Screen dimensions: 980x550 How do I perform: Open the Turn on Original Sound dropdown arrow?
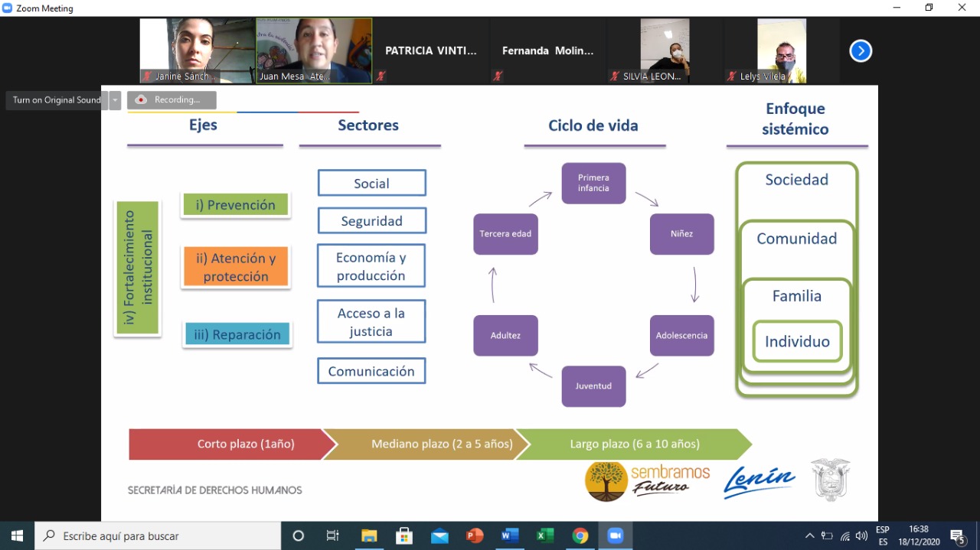tap(115, 100)
